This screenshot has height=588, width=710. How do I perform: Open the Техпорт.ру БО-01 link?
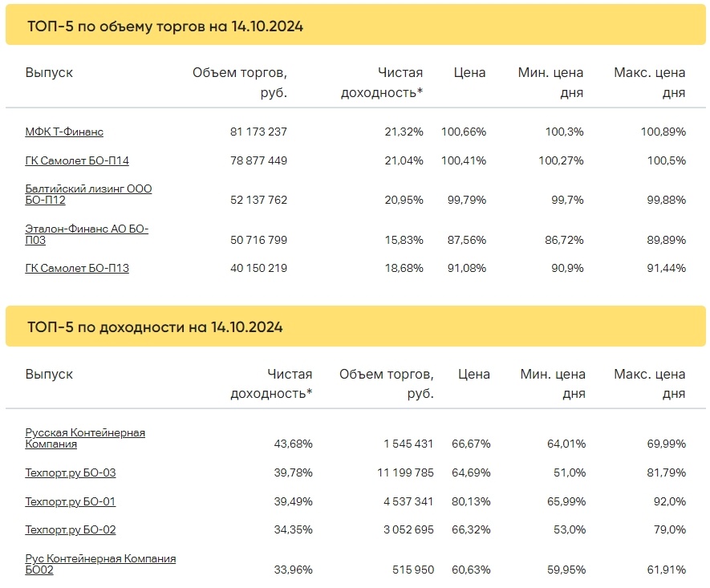(x=71, y=502)
